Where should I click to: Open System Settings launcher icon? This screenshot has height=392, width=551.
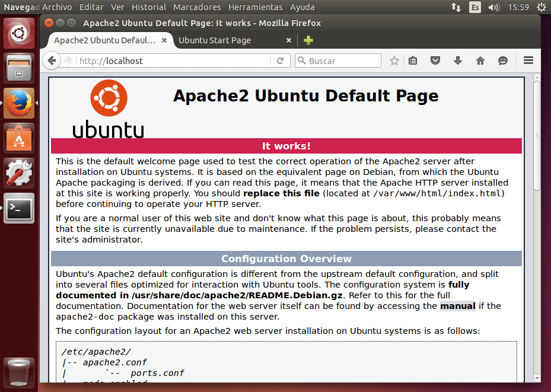click(19, 173)
